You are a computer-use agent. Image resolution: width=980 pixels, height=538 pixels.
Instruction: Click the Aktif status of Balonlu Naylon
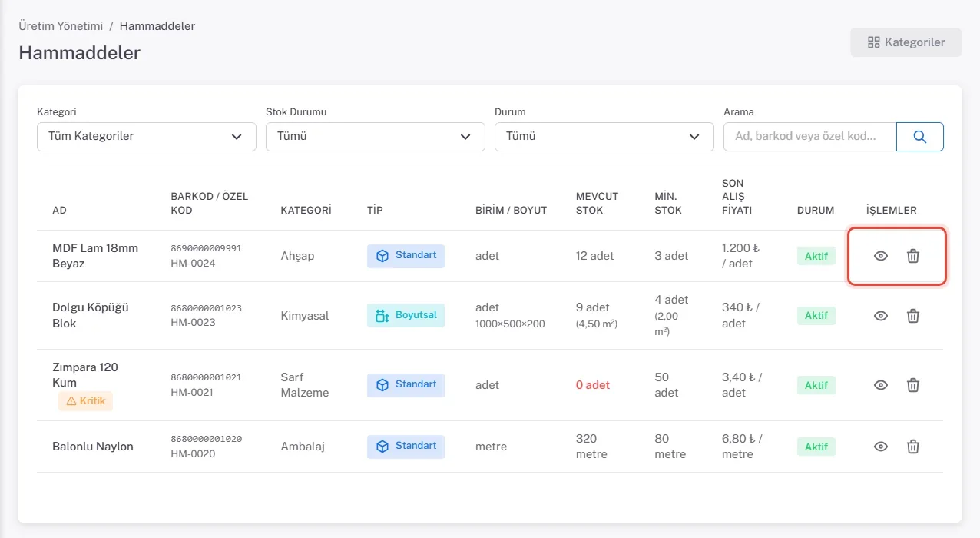[x=816, y=447]
